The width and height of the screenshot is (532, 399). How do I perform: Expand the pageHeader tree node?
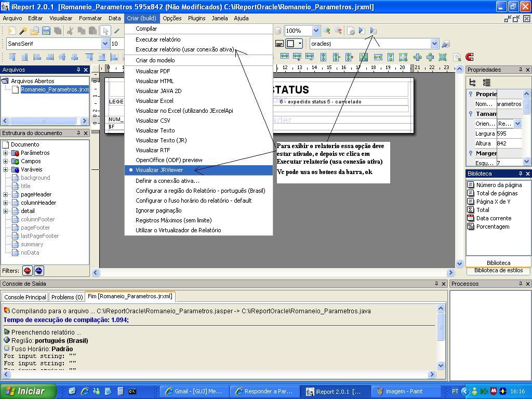(x=5, y=194)
